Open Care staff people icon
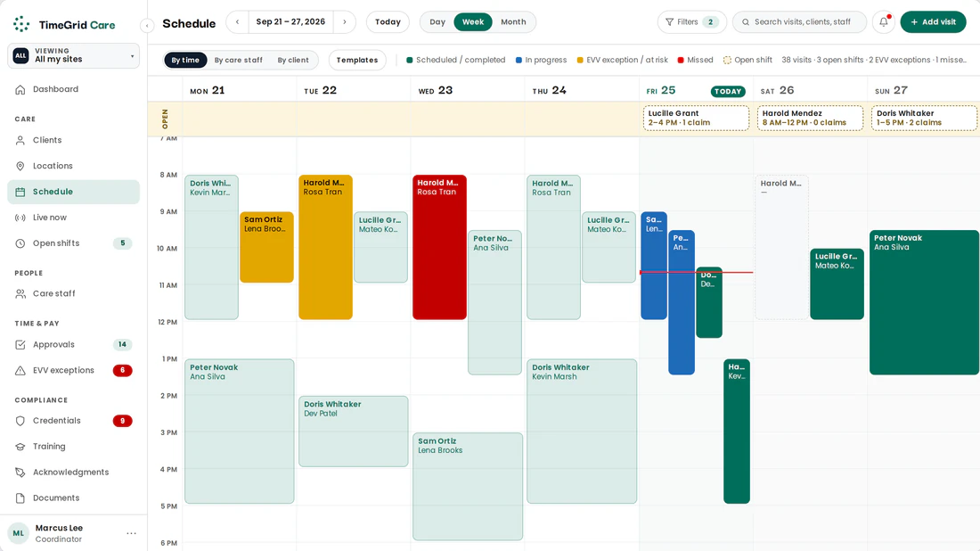The width and height of the screenshot is (980, 551). pyautogui.click(x=20, y=293)
